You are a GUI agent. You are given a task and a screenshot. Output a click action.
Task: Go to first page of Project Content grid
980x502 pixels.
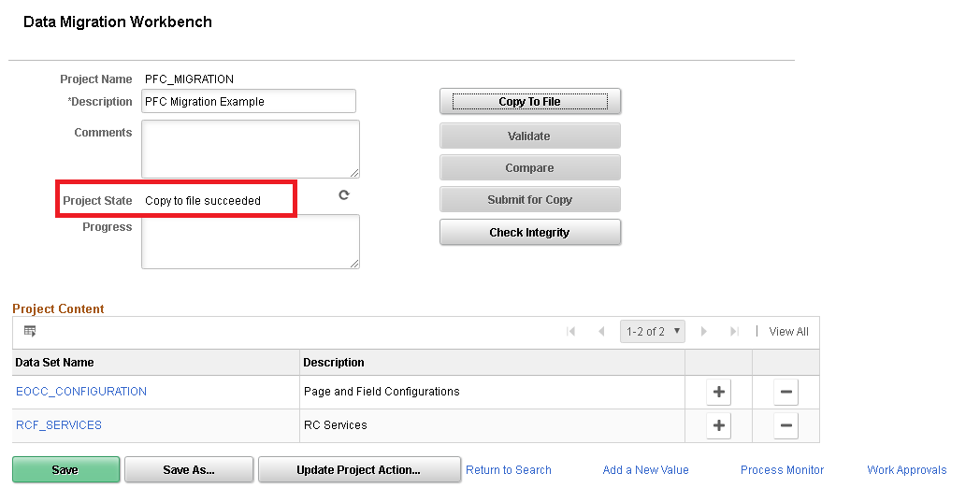[x=570, y=331]
